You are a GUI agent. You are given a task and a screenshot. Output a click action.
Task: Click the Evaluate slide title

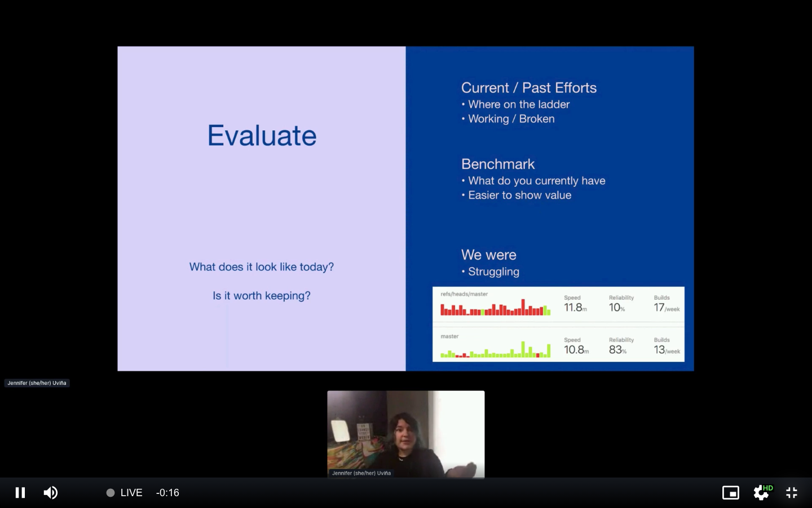click(262, 135)
